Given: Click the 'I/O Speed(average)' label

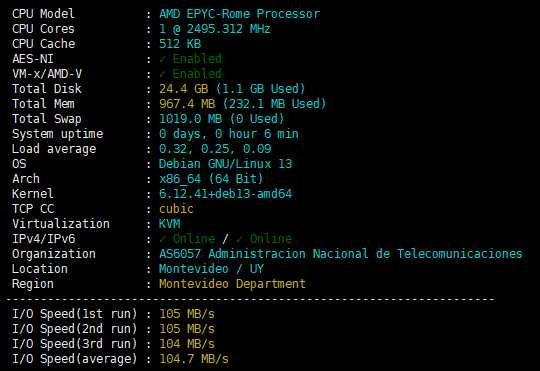Looking at the screenshot, I should (x=75, y=359).
